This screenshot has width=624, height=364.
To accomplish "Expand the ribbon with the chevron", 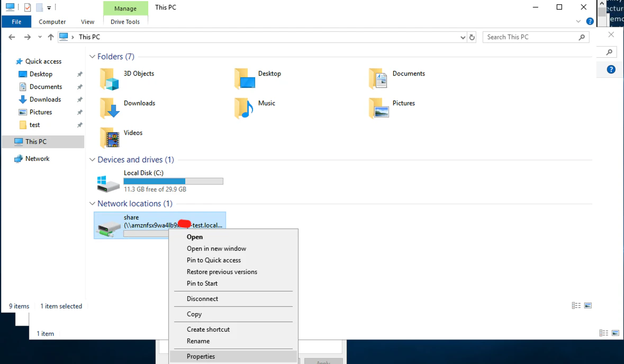I will tap(578, 22).
